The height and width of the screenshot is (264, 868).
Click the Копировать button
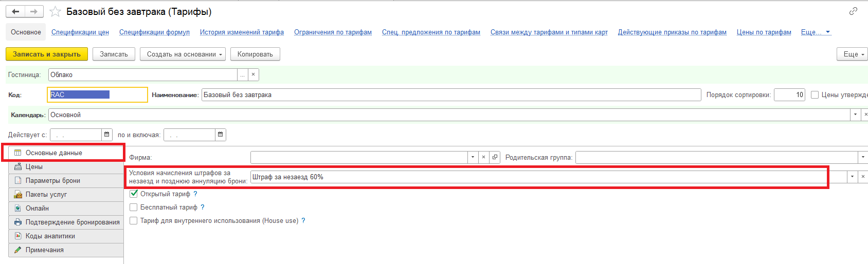tap(255, 54)
